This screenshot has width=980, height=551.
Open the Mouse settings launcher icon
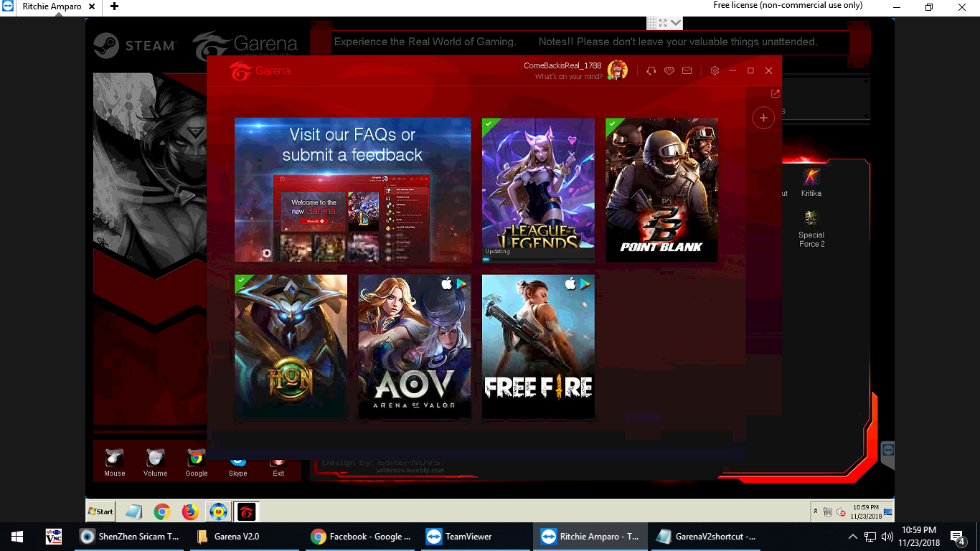tap(115, 463)
